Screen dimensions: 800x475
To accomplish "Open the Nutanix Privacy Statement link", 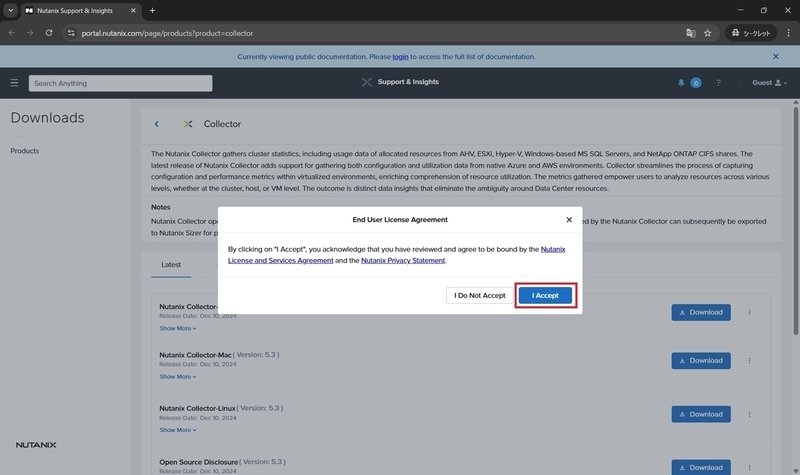I will click(x=403, y=260).
